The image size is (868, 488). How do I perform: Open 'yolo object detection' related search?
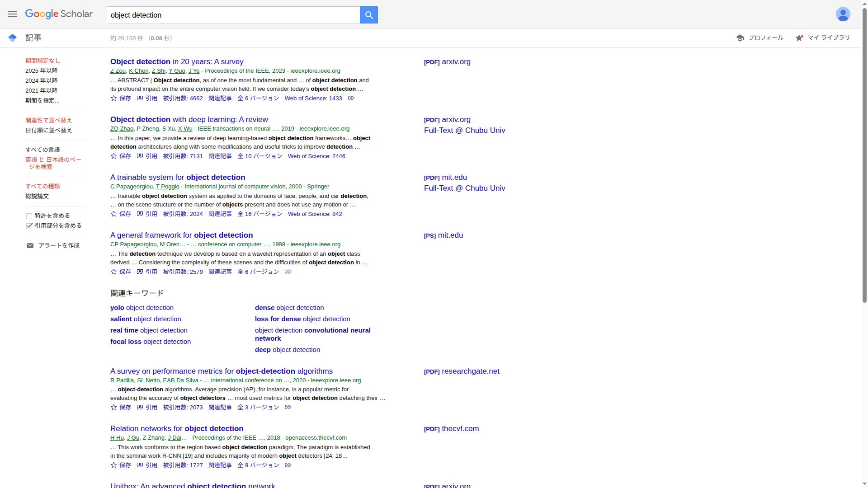tap(142, 308)
